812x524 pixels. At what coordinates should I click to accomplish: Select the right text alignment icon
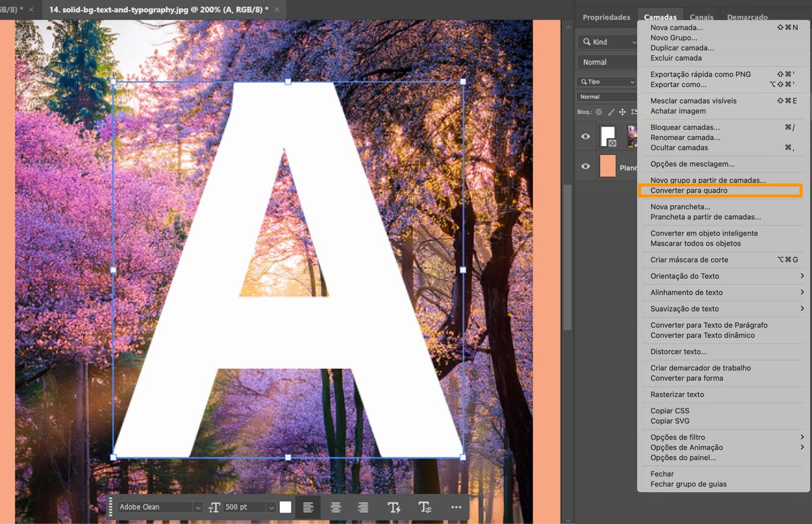362,507
